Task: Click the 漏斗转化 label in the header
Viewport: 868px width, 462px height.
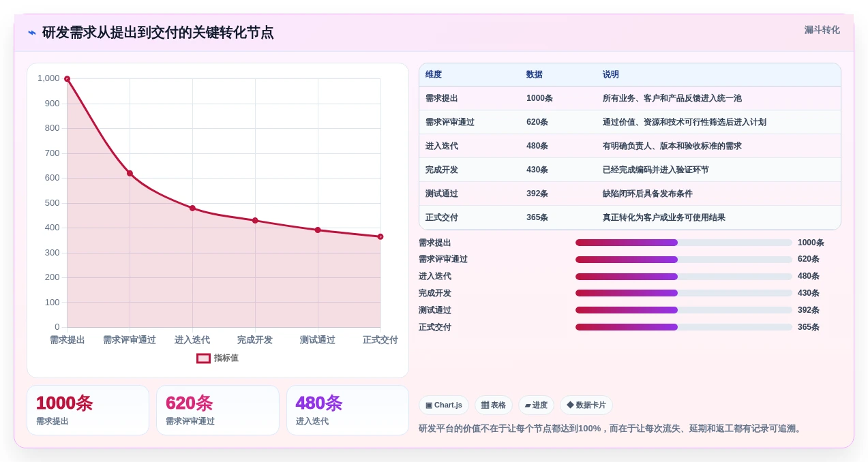Action: 822,30
